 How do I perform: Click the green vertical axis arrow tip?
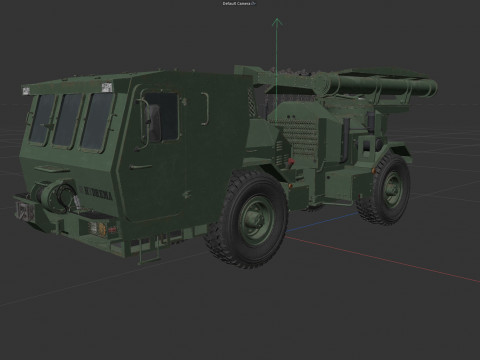click(x=277, y=22)
